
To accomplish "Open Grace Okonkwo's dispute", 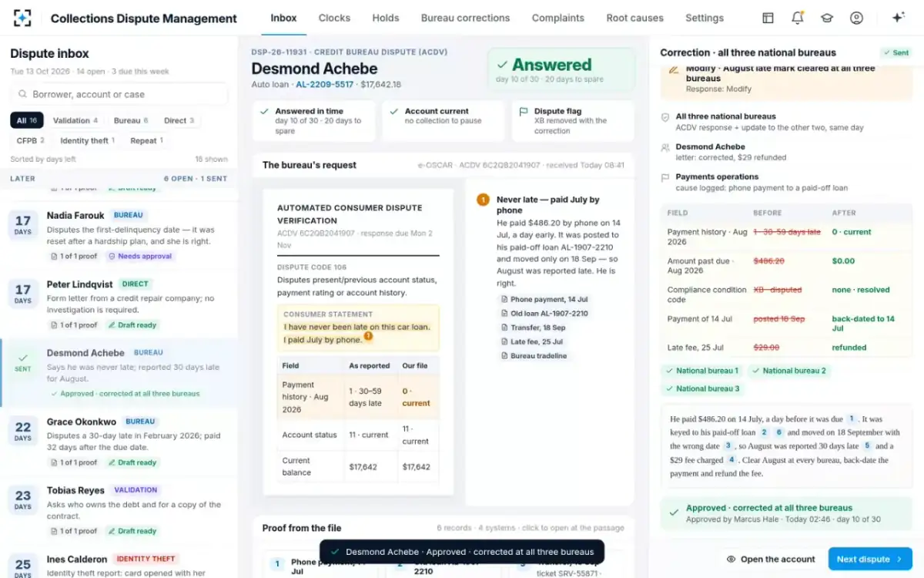I will coord(119,442).
